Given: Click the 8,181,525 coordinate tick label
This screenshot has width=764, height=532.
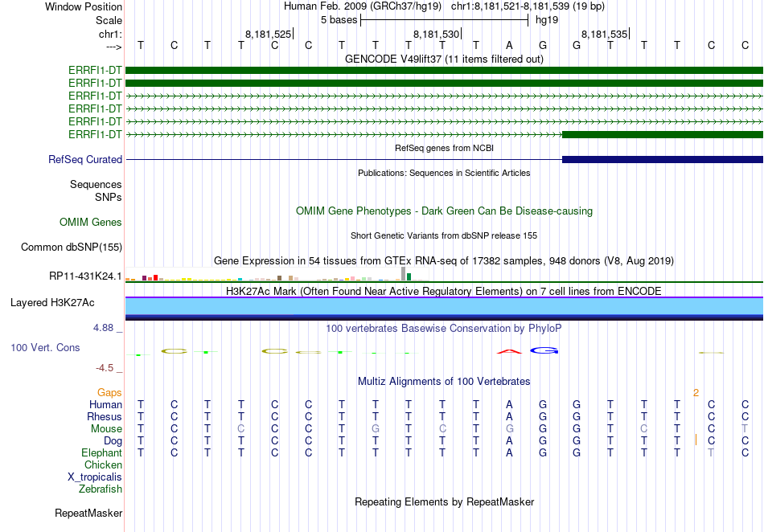Looking at the screenshot, I should 268,34.
